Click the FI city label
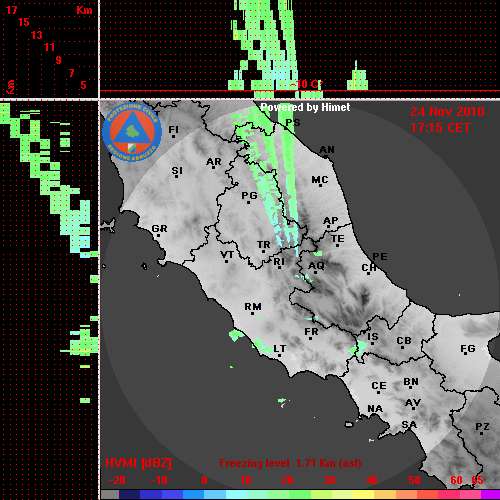 [x=173, y=129]
